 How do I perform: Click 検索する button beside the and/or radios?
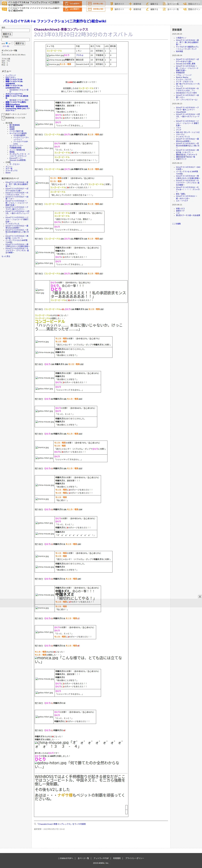20,44
